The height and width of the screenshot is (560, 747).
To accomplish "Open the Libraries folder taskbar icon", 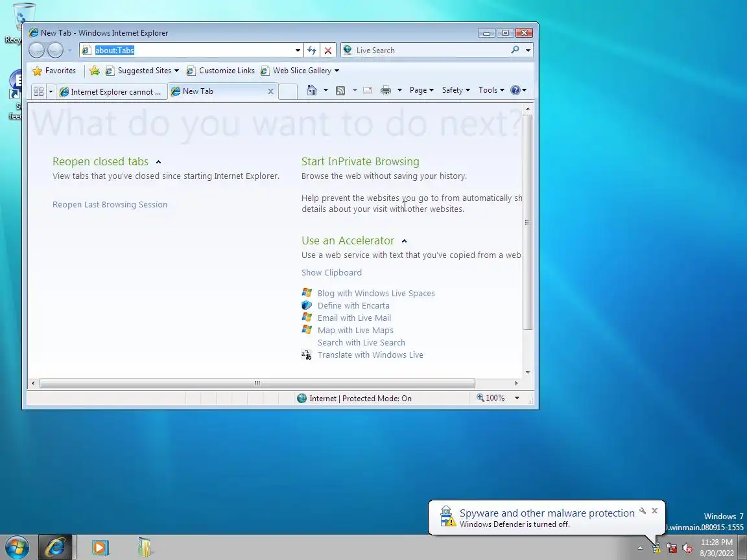I will click(x=145, y=548).
